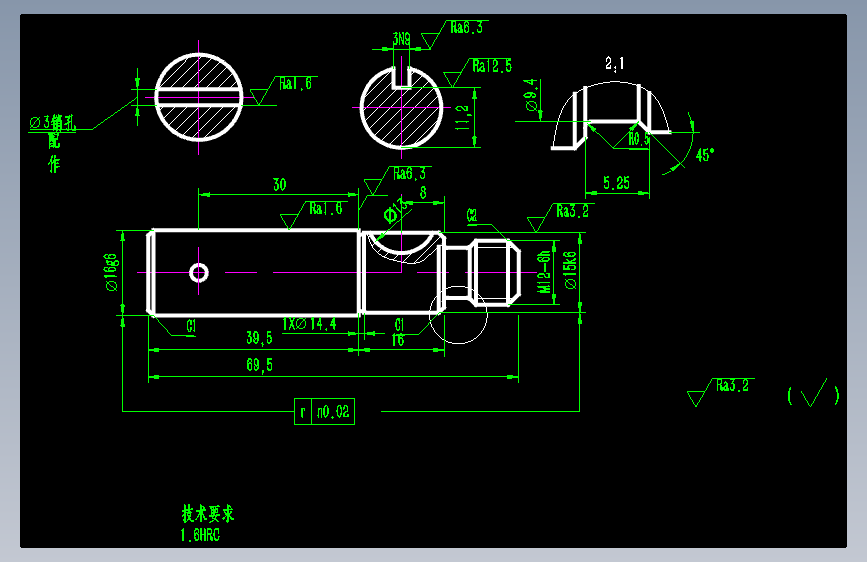Select the 5.25 dimension in the detail view
The image size is (867, 562).
coord(616,183)
